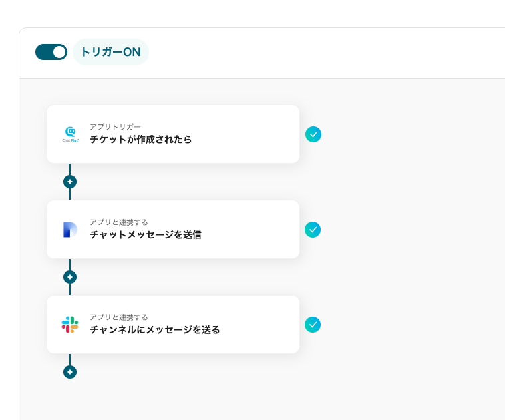
Task: Click checkmark beside チケットが作成されたら step
Action: click(313, 134)
